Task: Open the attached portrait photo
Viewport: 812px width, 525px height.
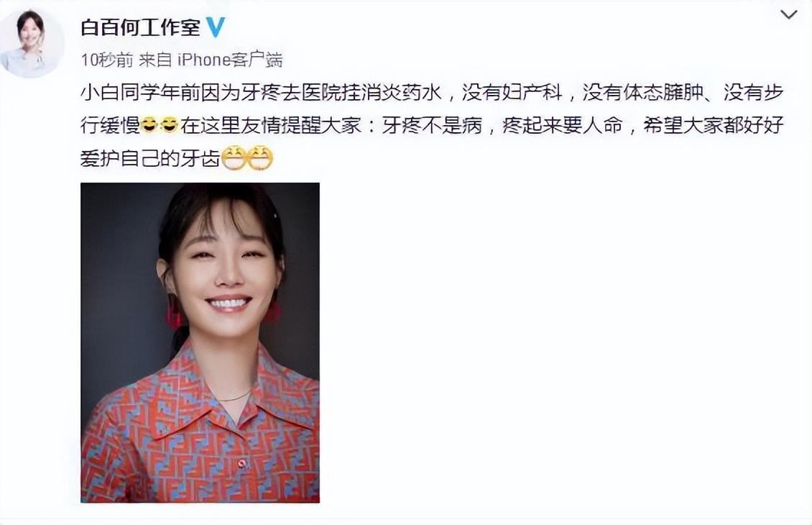Action: (200, 342)
